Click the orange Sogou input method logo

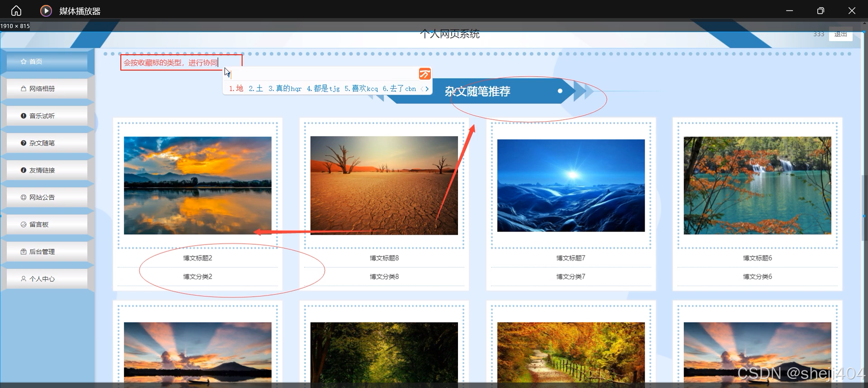coord(425,74)
